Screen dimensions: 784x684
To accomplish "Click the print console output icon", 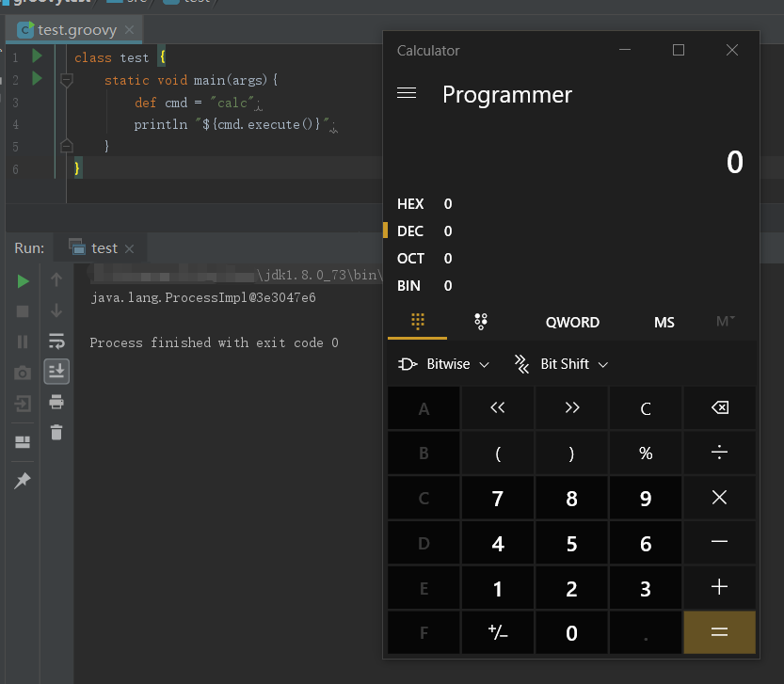I will 56,402.
